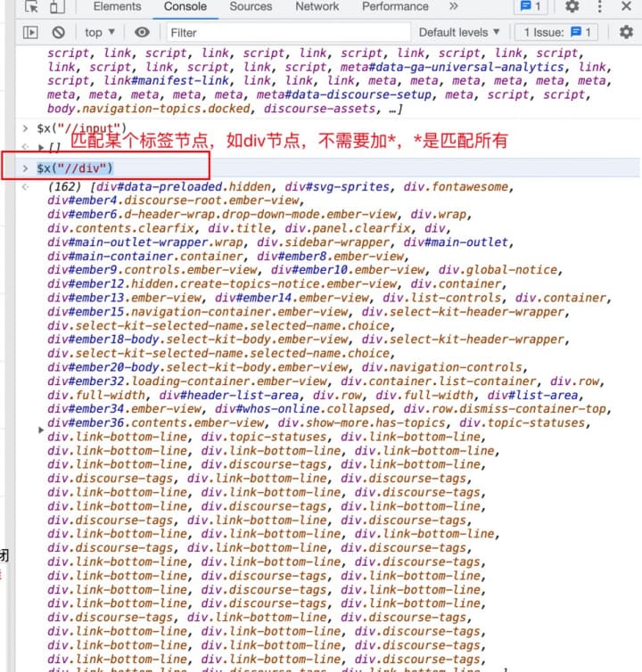Click div#ember20-body.select-kit-body node
642x672 pixels.
pos(198,368)
